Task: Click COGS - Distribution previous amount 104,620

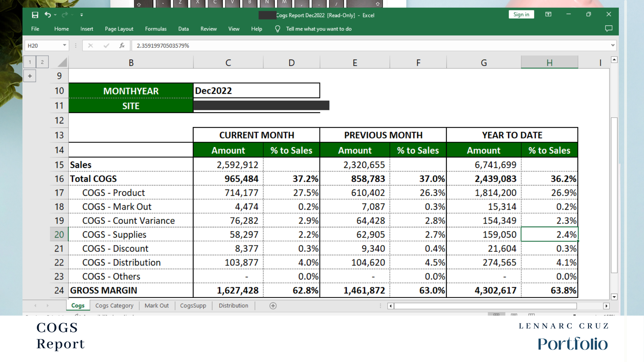Action: (x=355, y=262)
